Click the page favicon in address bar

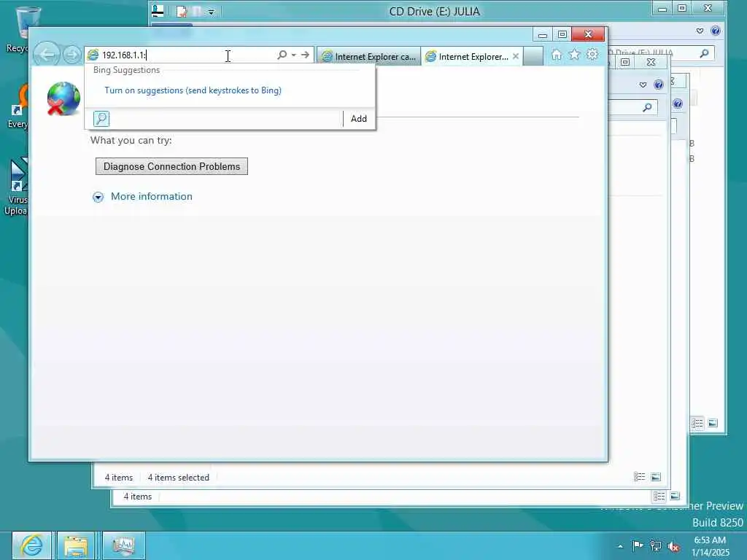point(93,55)
